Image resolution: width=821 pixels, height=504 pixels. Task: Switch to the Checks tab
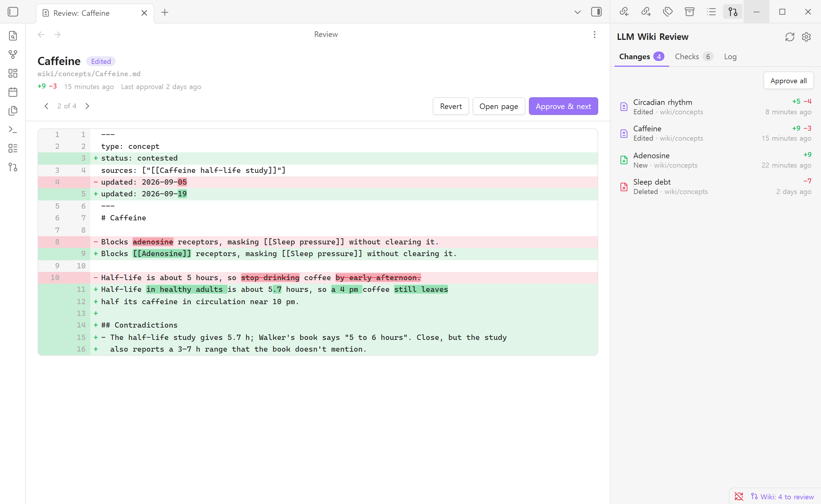click(694, 57)
